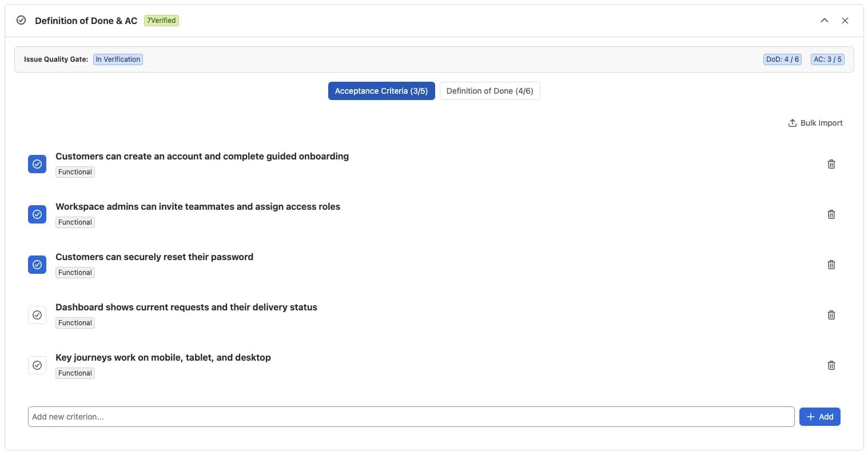Click the check-circle icon beside the panel title
The image size is (868, 455).
[x=21, y=20]
